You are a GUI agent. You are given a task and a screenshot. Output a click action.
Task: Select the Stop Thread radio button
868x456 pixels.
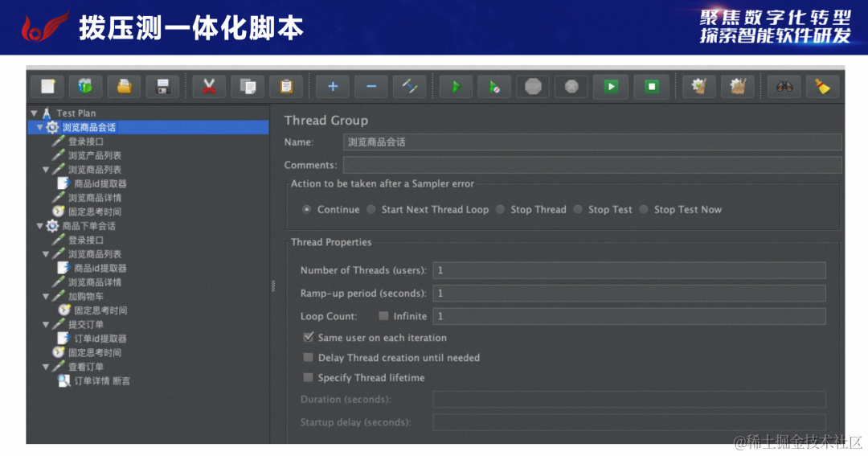click(501, 209)
